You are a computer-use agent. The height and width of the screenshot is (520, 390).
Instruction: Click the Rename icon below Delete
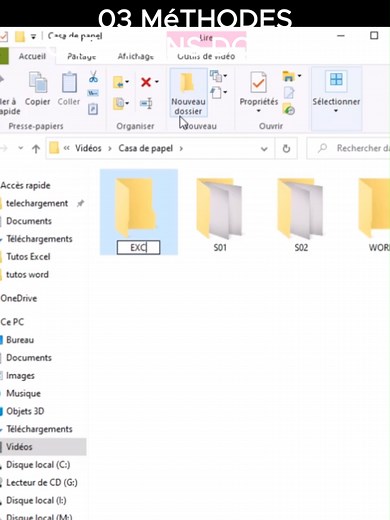[146, 103]
